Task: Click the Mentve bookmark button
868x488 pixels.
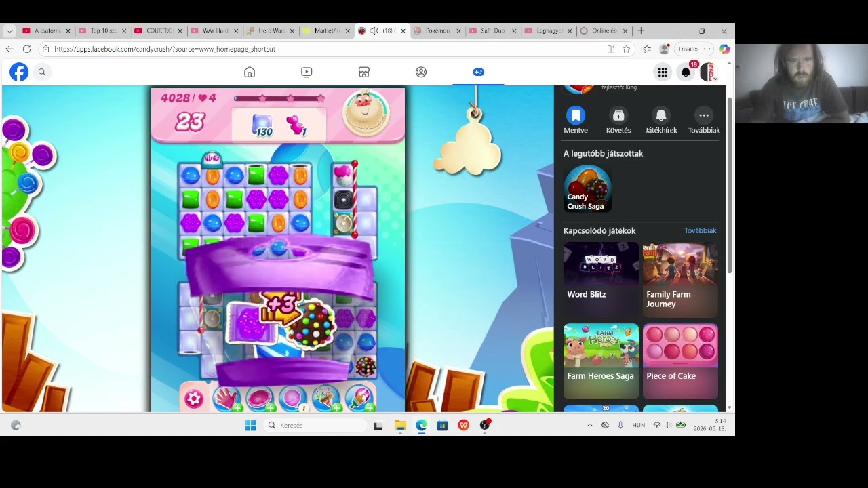Action: click(576, 121)
